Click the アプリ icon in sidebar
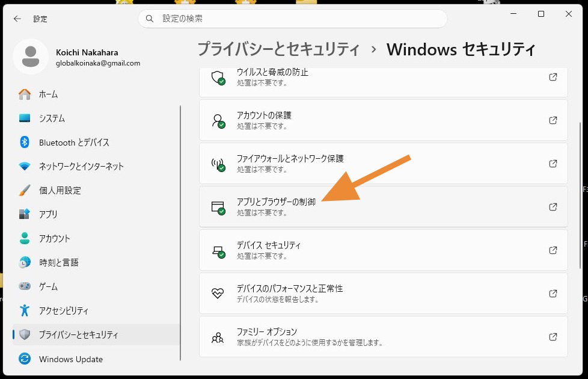 point(25,214)
